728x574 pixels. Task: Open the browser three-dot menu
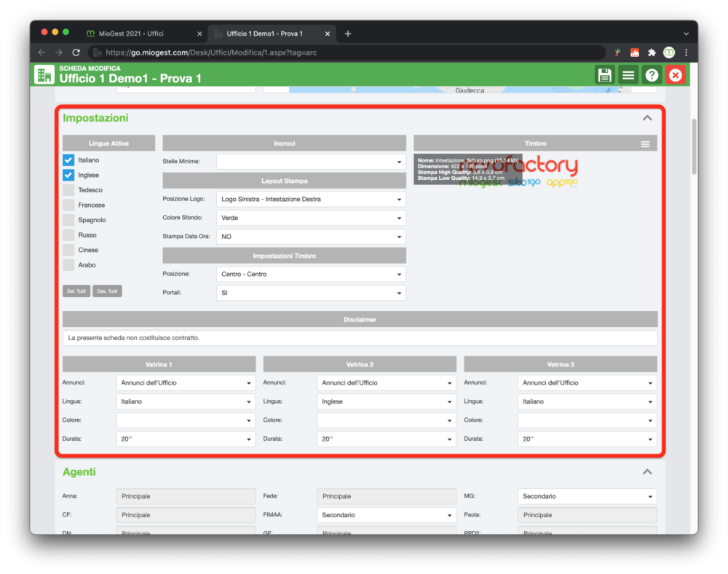point(687,52)
